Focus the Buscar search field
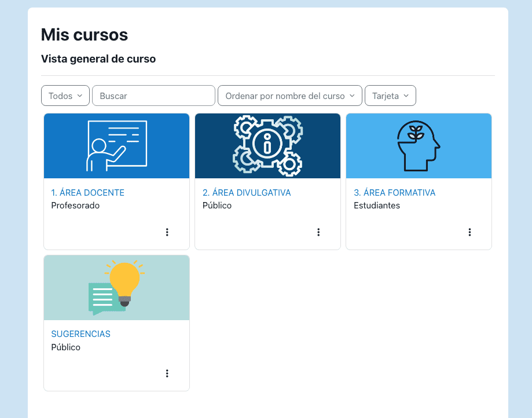 pyautogui.click(x=153, y=96)
